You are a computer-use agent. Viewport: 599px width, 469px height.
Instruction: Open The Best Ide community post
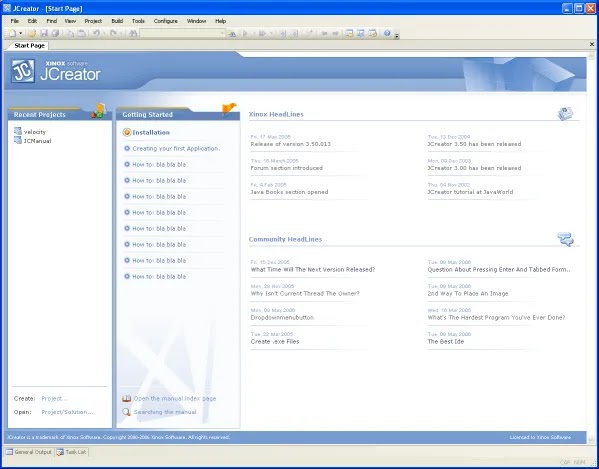pyautogui.click(x=445, y=342)
